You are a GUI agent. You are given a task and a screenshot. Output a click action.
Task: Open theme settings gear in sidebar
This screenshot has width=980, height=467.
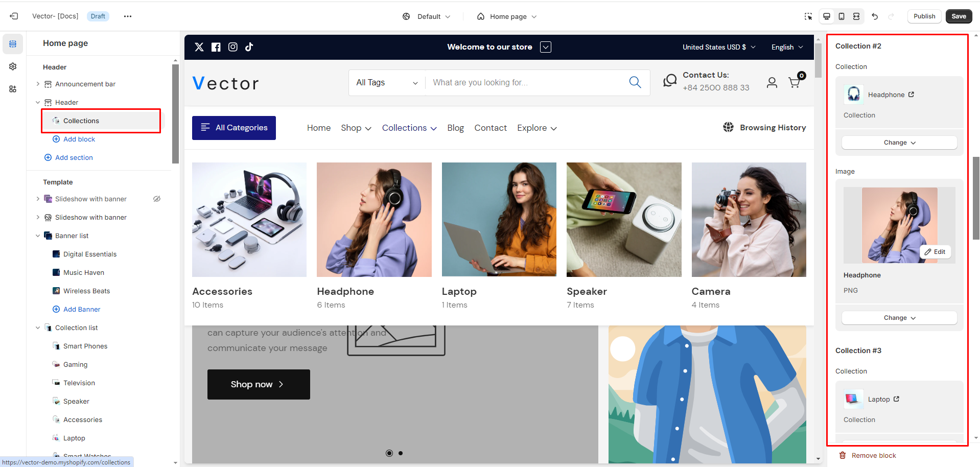13,66
